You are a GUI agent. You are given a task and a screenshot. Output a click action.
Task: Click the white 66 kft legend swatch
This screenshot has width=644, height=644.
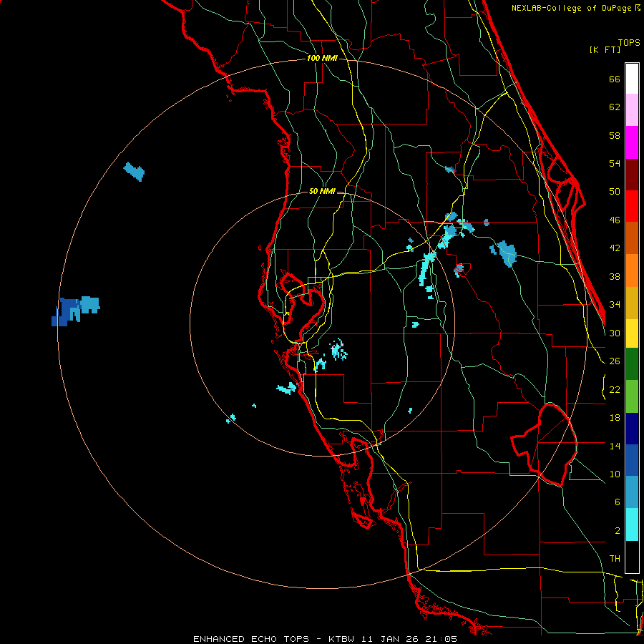[x=632, y=79]
